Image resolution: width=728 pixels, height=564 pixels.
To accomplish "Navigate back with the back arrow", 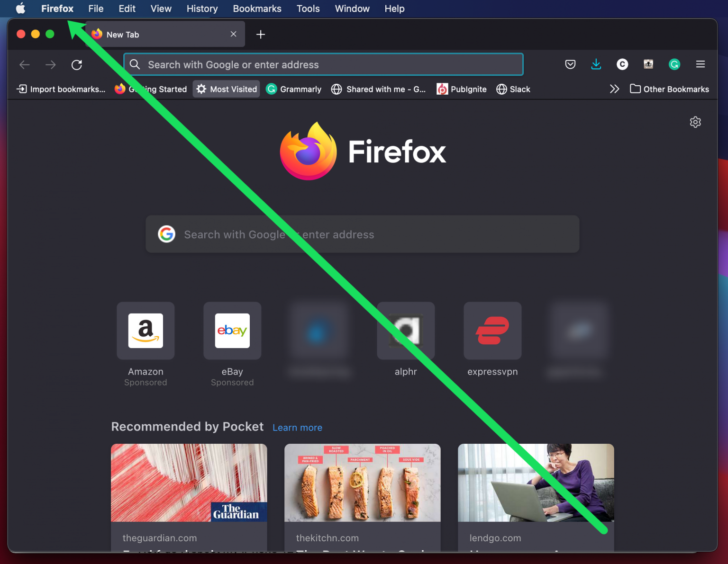I will (x=24, y=64).
